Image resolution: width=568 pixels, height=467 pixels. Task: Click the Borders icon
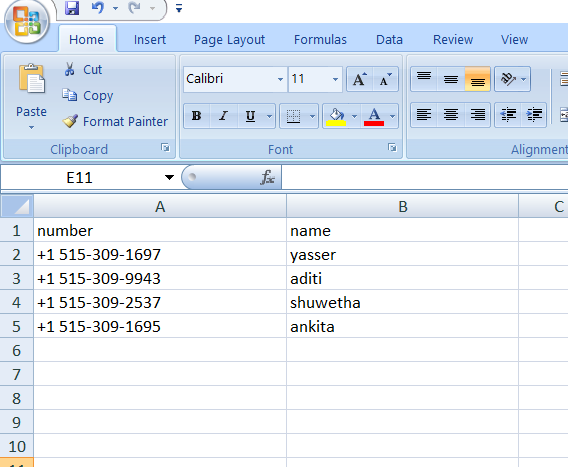293,116
